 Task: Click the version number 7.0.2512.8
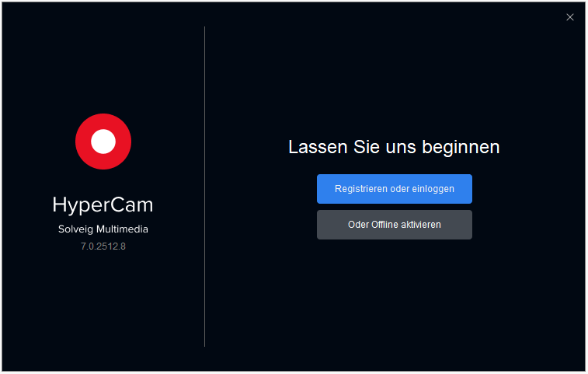103,246
